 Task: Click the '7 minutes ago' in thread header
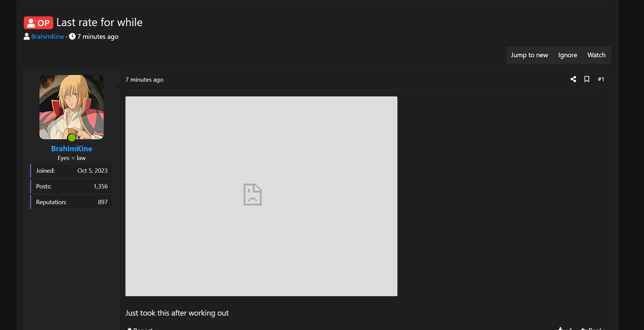click(98, 36)
